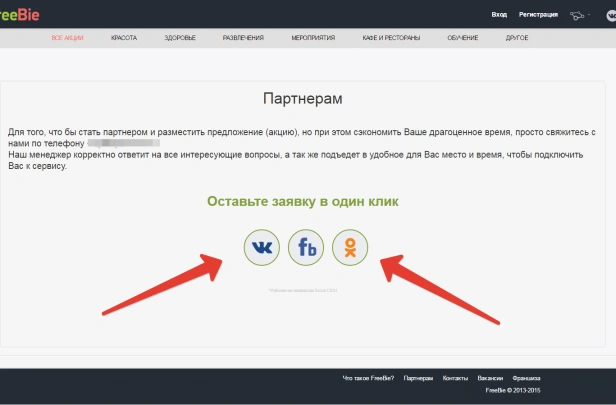Open КАФЕ И РЕСТОРАНЫ category

(x=391, y=38)
